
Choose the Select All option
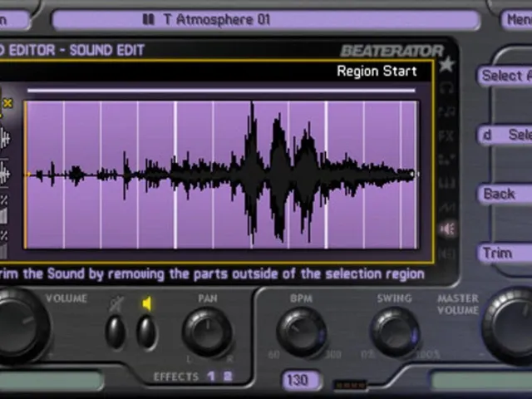point(505,76)
